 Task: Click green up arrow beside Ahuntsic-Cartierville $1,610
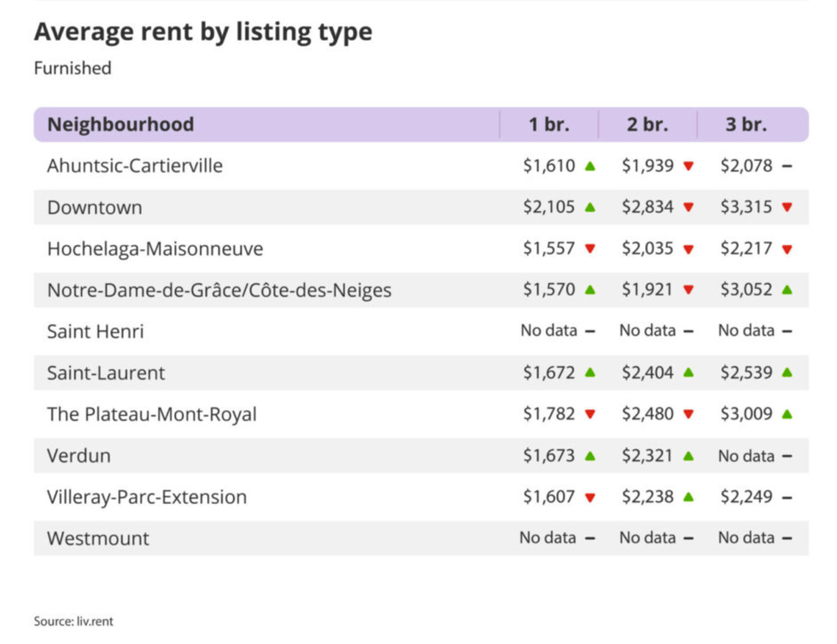pos(589,166)
